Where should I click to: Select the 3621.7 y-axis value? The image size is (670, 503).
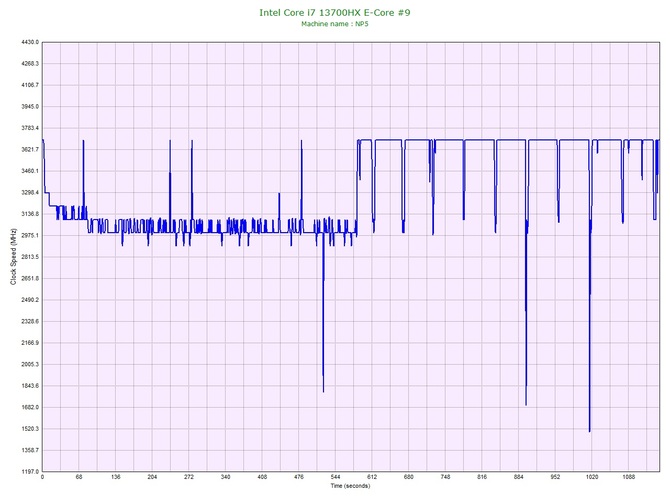point(30,150)
